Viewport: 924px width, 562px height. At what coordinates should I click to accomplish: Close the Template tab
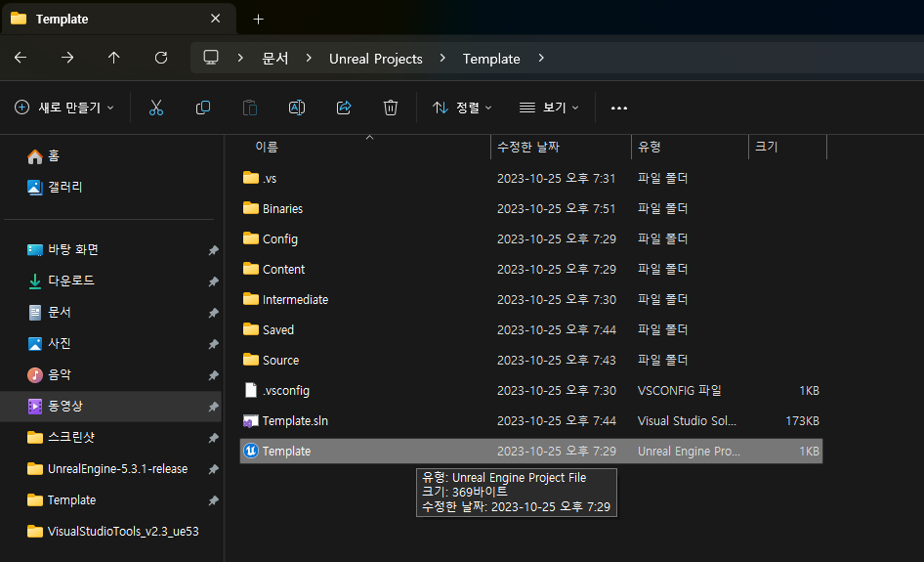(215, 19)
